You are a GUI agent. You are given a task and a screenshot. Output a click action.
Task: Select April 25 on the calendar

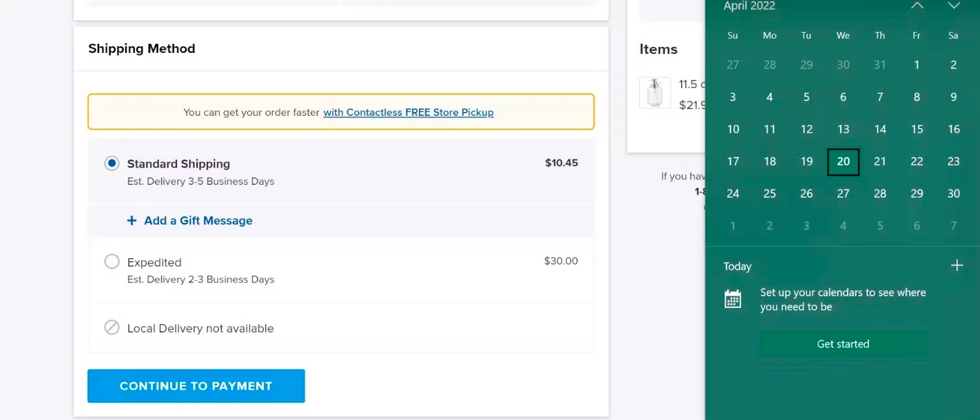[x=770, y=194]
